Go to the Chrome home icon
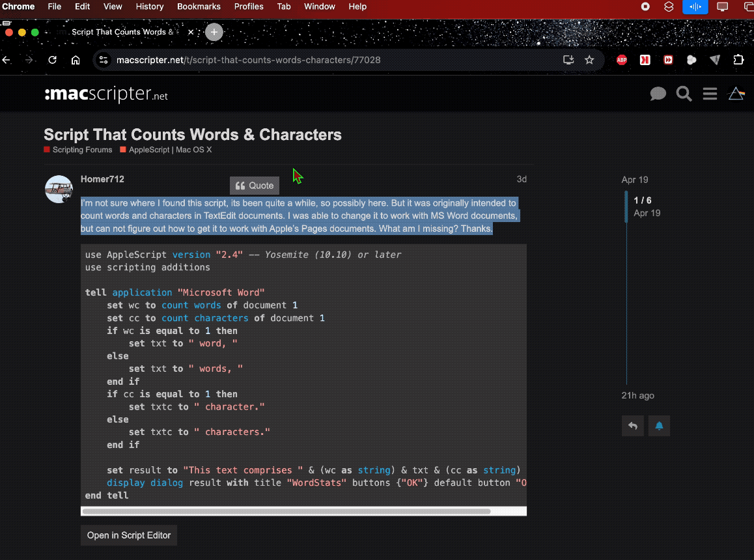The width and height of the screenshot is (754, 560). click(76, 60)
